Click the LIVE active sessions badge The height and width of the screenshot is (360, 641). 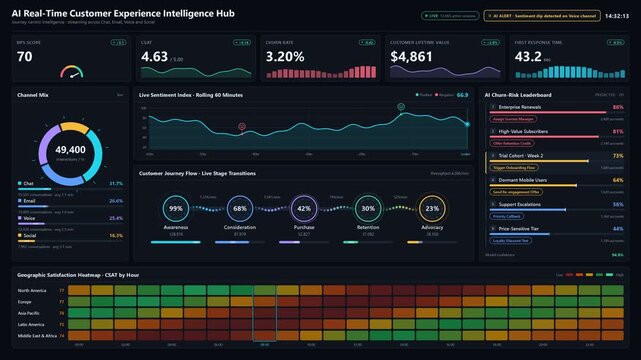coord(450,16)
